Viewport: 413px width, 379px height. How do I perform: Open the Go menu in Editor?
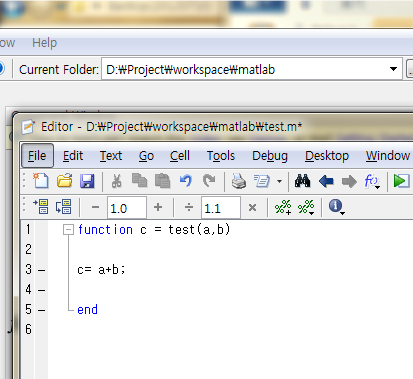tap(146, 156)
